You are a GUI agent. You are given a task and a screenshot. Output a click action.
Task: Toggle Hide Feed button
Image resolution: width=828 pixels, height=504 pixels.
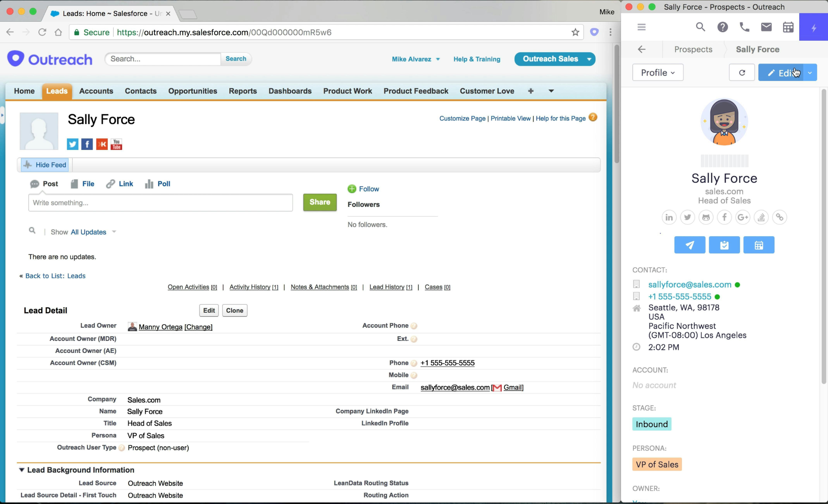click(45, 165)
